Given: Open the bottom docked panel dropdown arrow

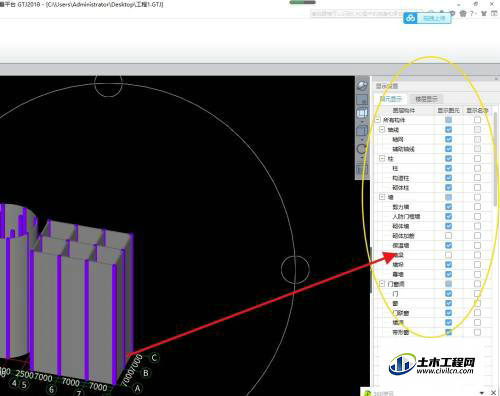Looking at the screenshot, I should (x=482, y=393).
